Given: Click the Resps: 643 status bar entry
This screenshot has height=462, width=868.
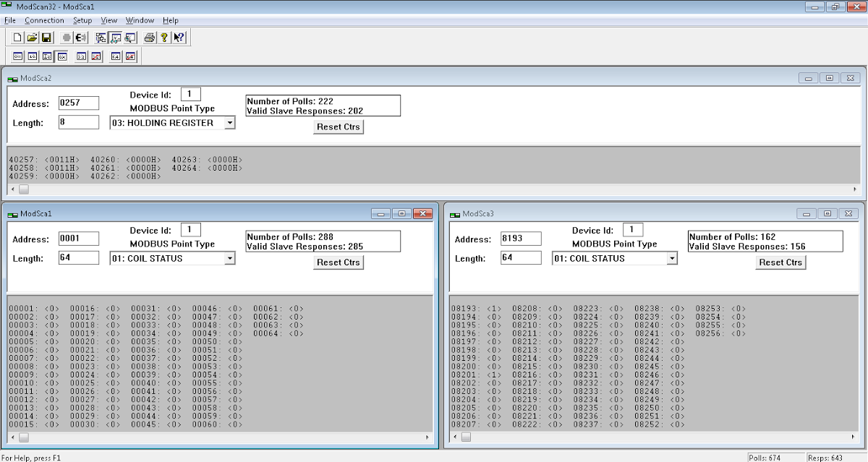Looking at the screenshot, I should (836, 457).
